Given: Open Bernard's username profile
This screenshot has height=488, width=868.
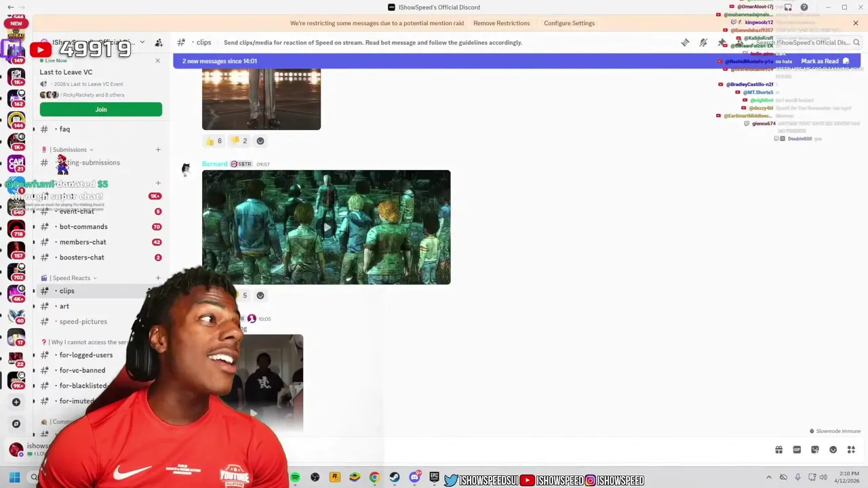Looking at the screenshot, I should (x=214, y=164).
